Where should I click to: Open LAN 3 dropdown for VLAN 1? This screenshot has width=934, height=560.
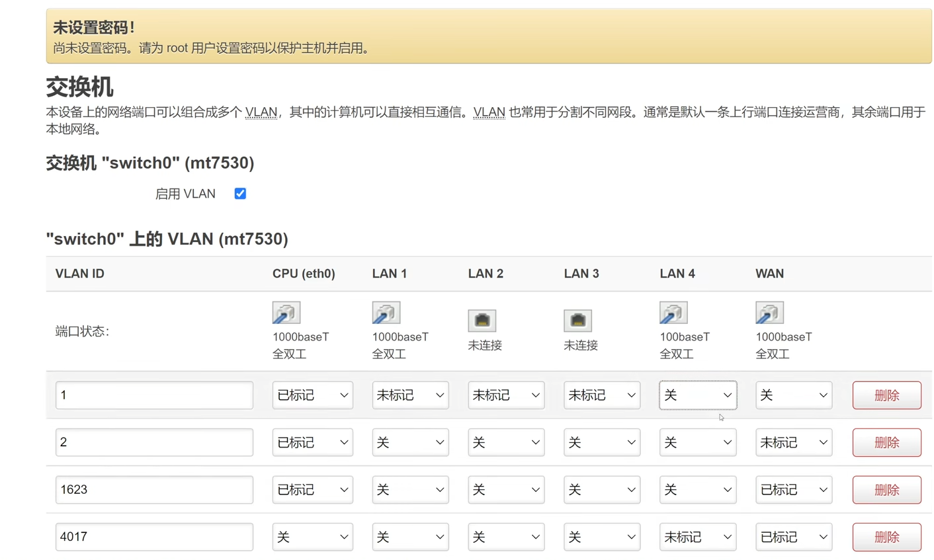coord(602,395)
